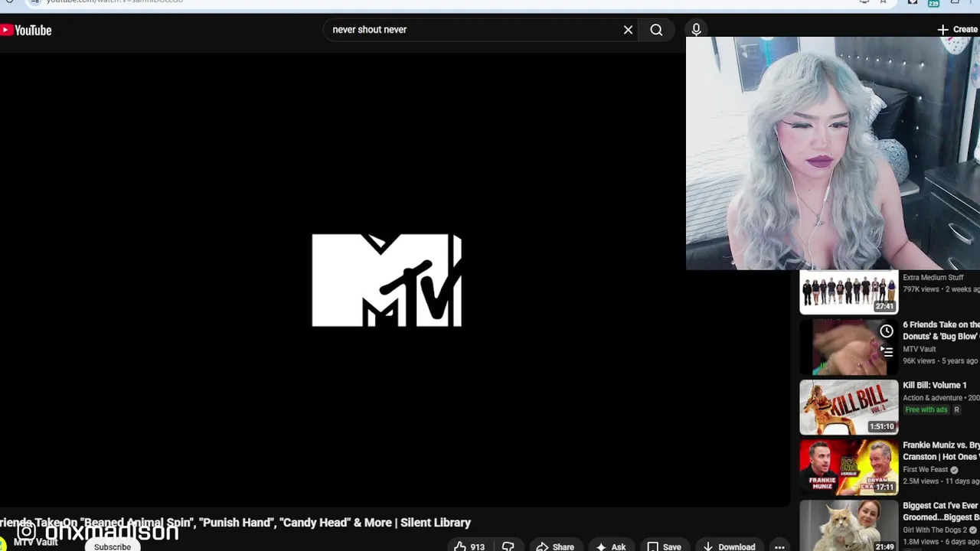Open the Ask AI button

[x=611, y=546]
